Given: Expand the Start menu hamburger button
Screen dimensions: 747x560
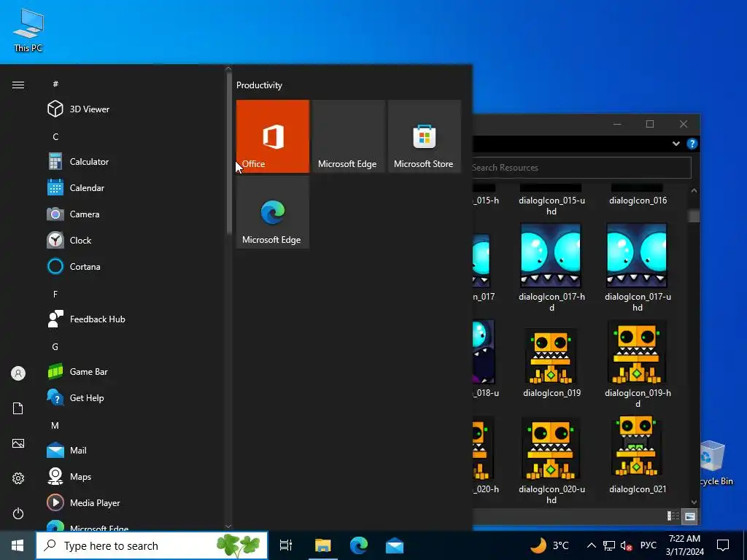Looking at the screenshot, I should pos(18,85).
